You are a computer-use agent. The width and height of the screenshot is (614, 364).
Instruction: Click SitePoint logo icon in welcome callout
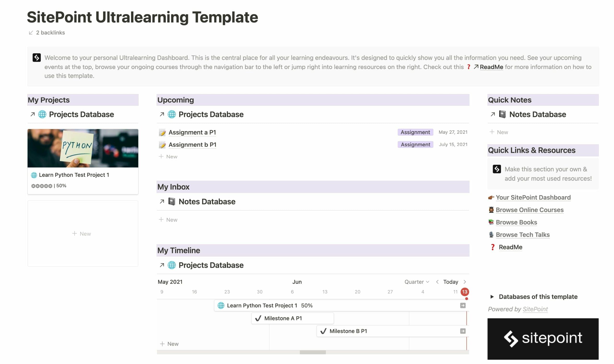pyautogui.click(x=37, y=58)
